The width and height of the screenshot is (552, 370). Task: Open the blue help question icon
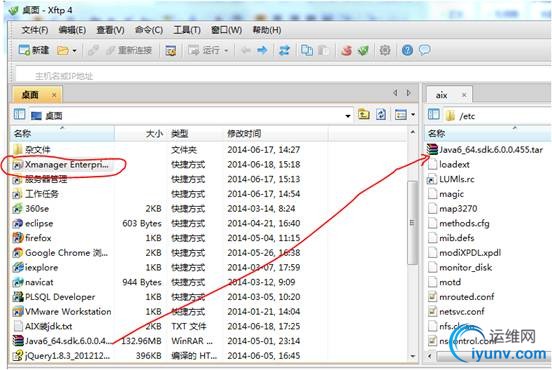407,50
